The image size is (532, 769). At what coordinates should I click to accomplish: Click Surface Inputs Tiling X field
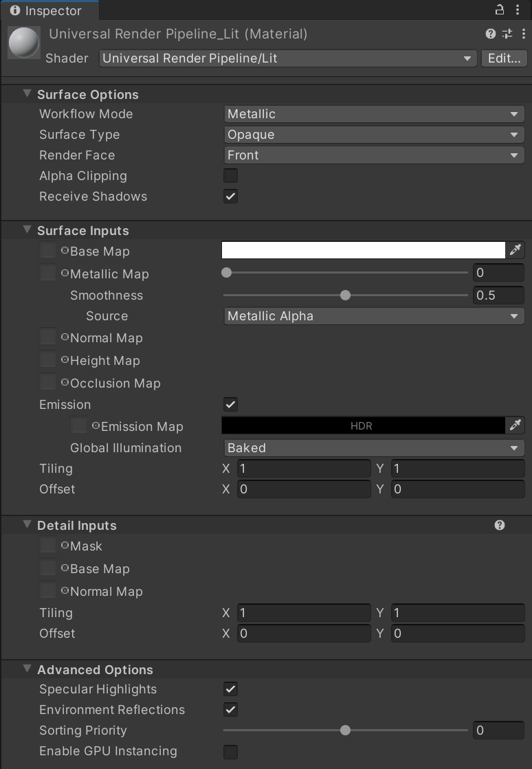click(x=304, y=469)
